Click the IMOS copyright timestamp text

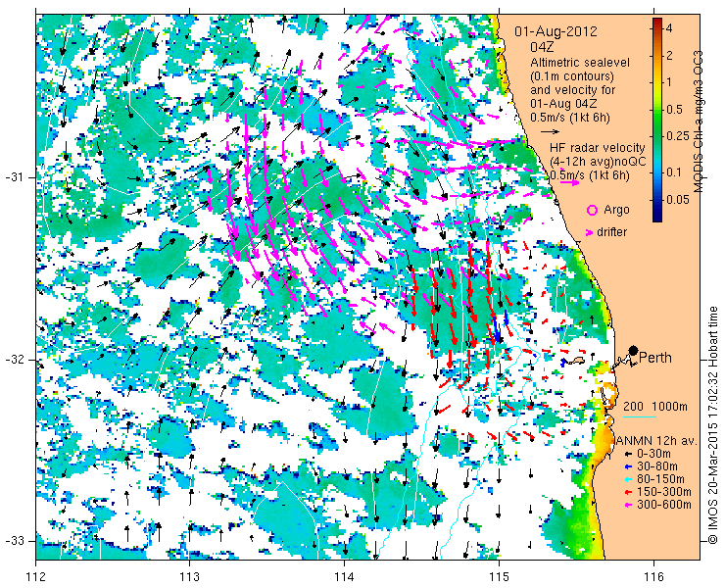point(712,425)
